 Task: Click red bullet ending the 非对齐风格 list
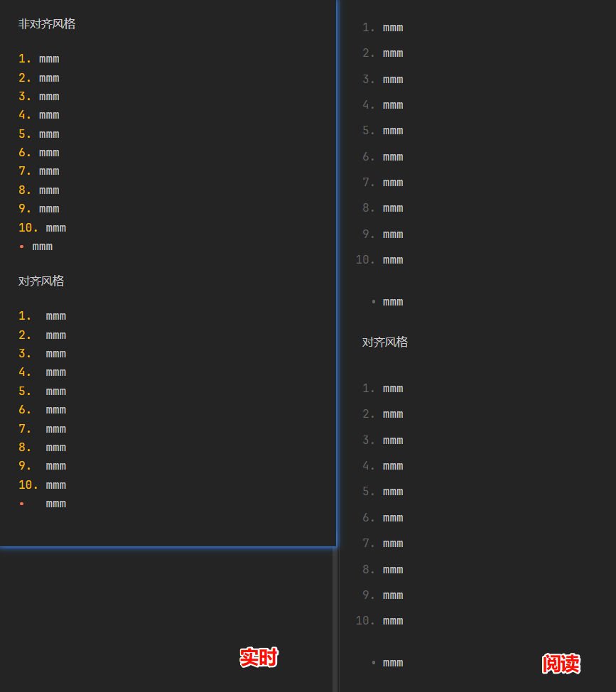(x=21, y=247)
